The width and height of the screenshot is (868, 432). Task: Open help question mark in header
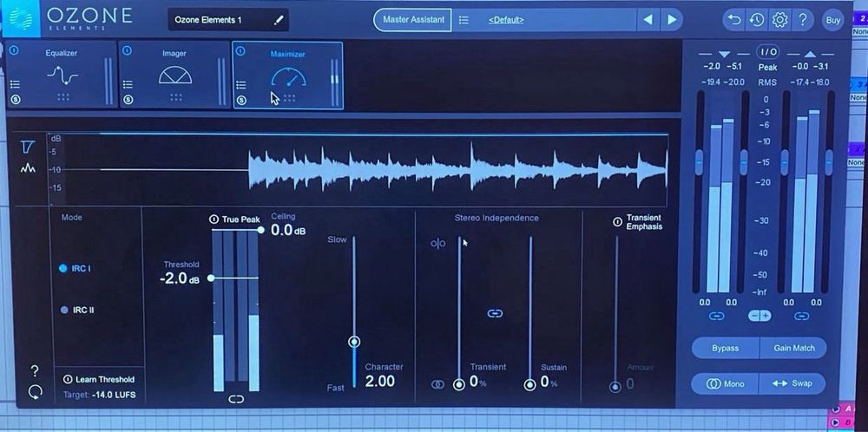pos(803,20)
